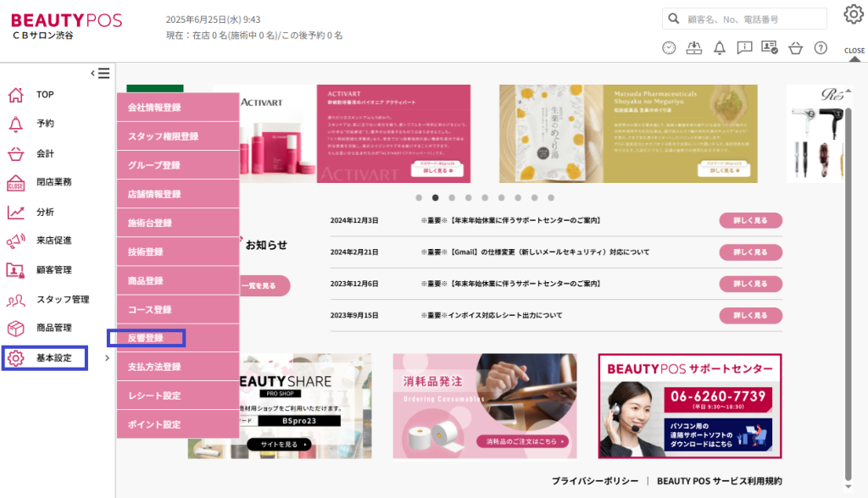The width and height of the screenshot is (868, 498).
Task: Open help with question mark icon
Action: tap(821, 48)
